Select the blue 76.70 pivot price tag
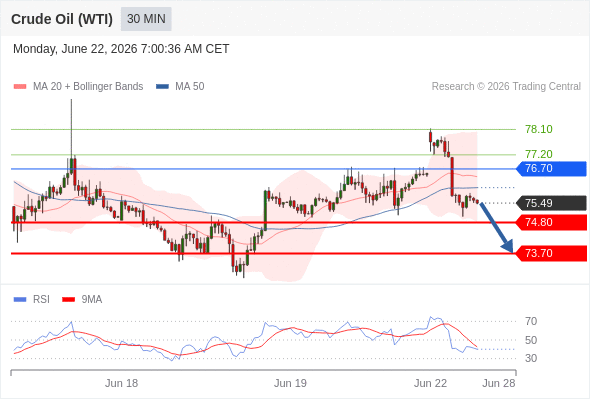 [551, 169]
